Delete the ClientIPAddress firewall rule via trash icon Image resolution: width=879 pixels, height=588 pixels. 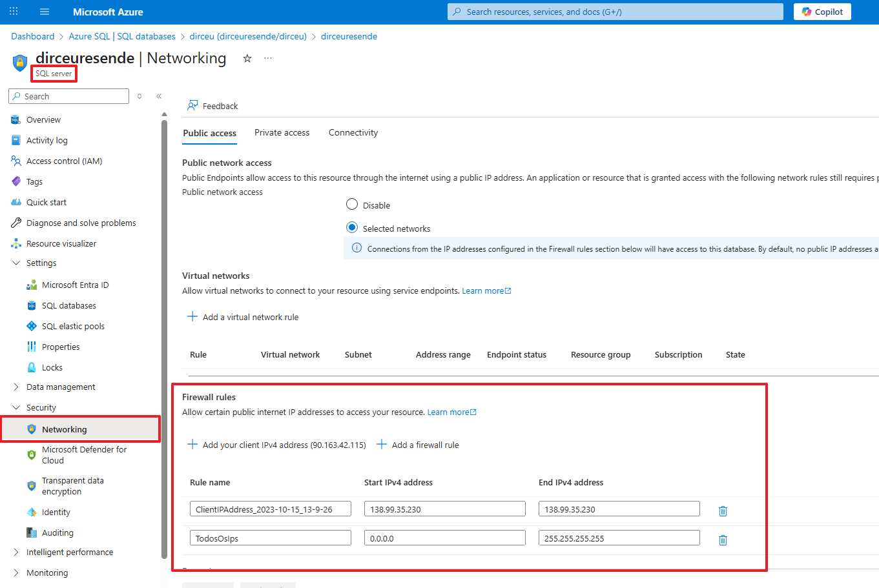(723, 511)
